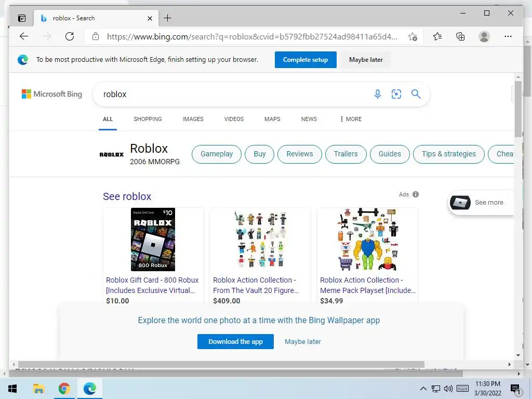
Task: Open notification center icon
Action: 516,389
